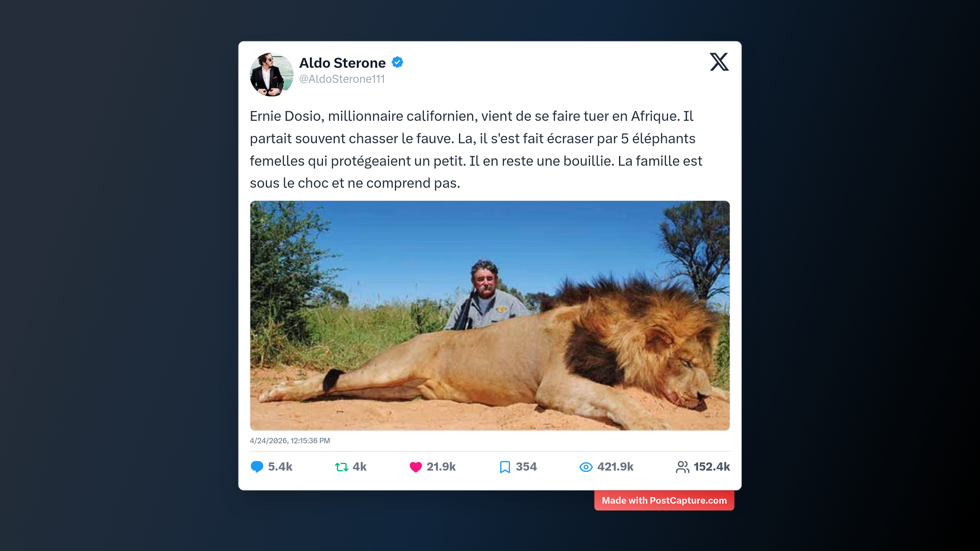Click the bookmark icon
This screenshot has height=551, width=980.
tap(505, 467)
